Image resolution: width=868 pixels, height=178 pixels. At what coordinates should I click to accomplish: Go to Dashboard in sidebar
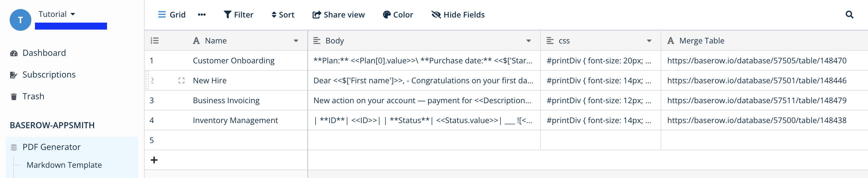pos(44,53)
